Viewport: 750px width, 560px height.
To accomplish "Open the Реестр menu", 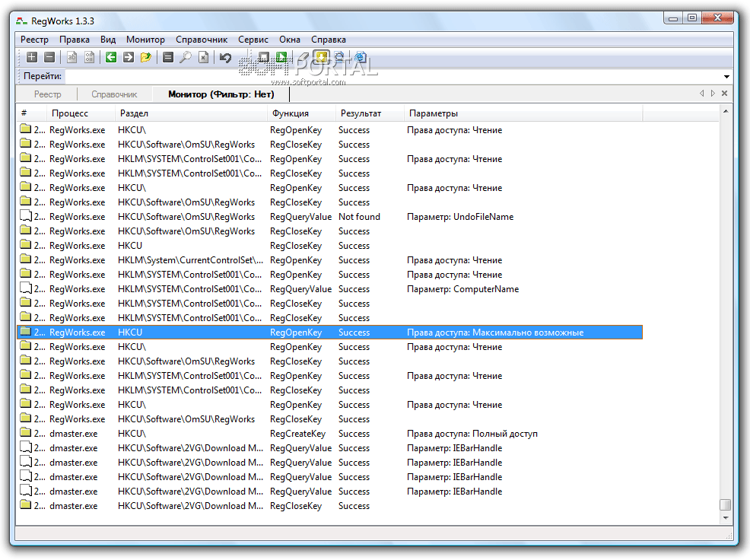I will coord(34,40).
